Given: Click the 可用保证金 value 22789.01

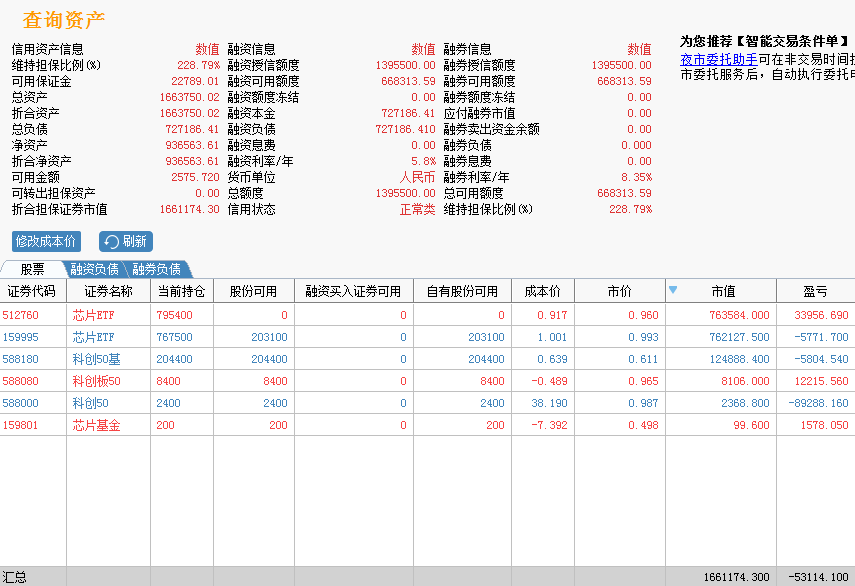Looking at the screenshot, I should pos(195,81).
